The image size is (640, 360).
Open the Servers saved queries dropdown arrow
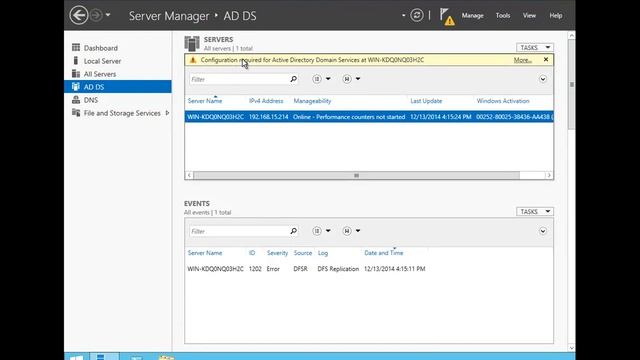(358, 79)
